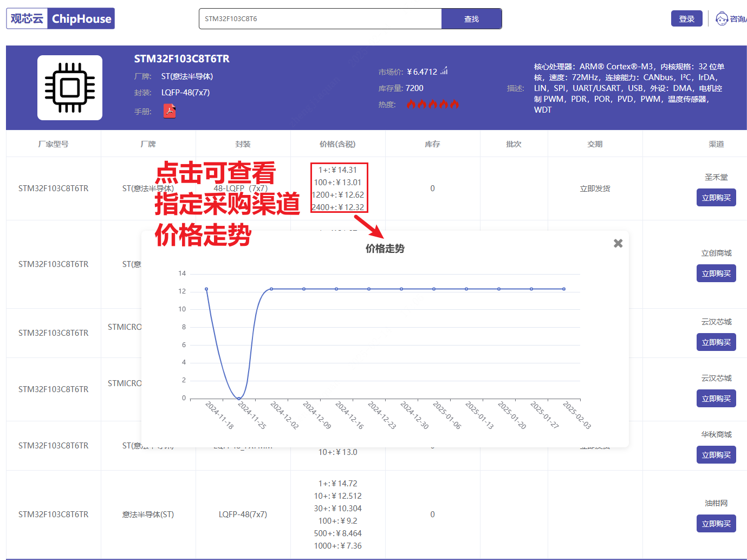The width and height of the screenshot is (747, 560).
Task: Click the market price trend chart icon
Action: pyautogui.click(x=444, y=71)
